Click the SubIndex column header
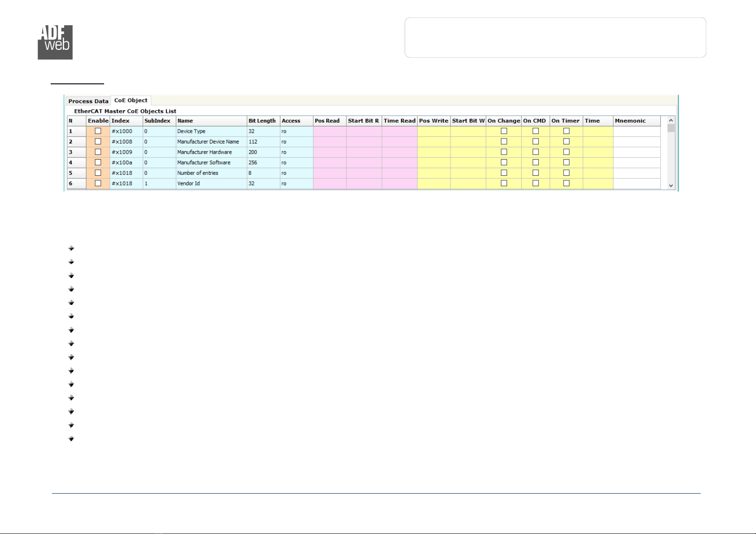The image size is (756, 534). (x=159, y=121)
